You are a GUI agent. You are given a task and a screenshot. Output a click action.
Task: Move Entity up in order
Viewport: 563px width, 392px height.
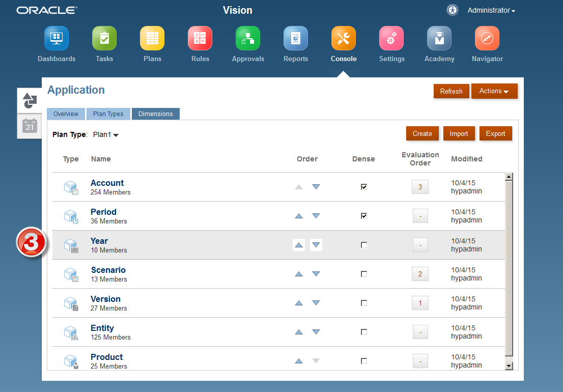click(x=299, y=332)
